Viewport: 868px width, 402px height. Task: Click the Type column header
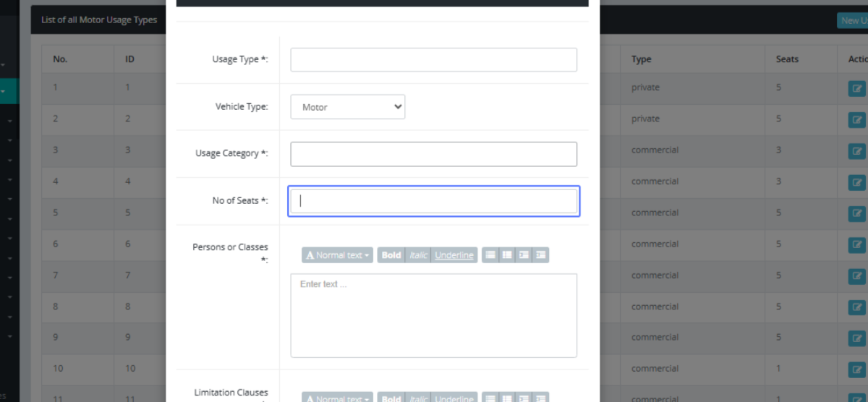point(642,59)
